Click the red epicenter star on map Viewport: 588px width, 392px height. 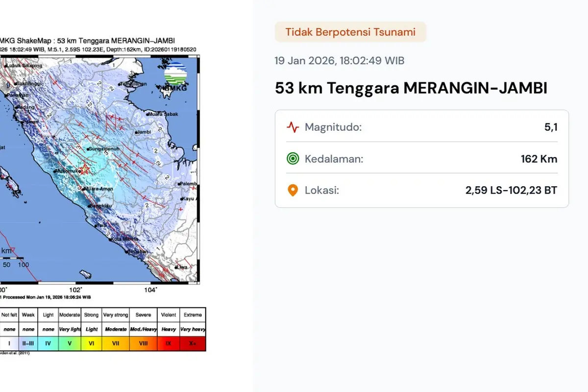pyautogui.click(x=85, y=170)
